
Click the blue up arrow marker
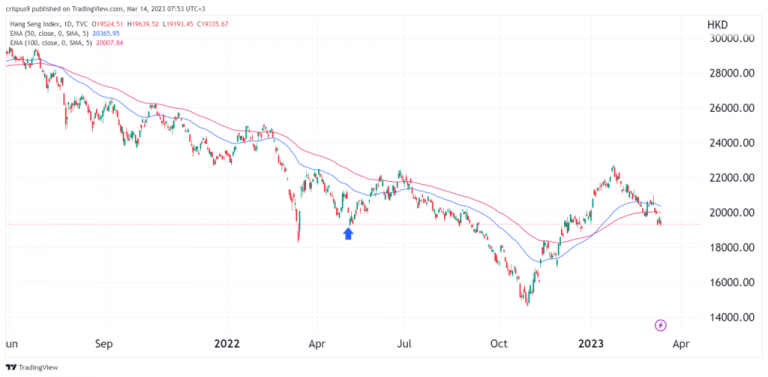348,234
